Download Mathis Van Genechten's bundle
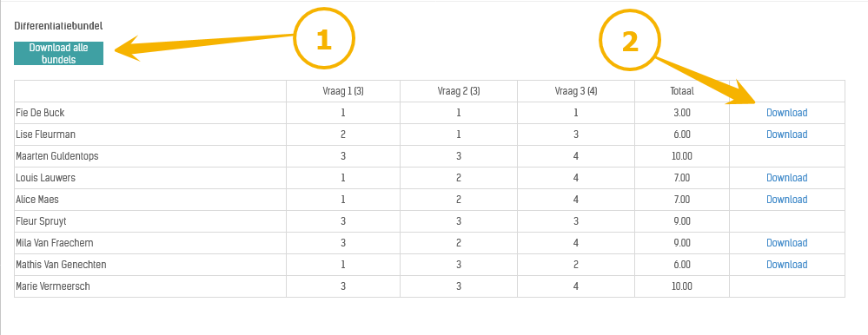The image size is (868, 335). [786, 264]
